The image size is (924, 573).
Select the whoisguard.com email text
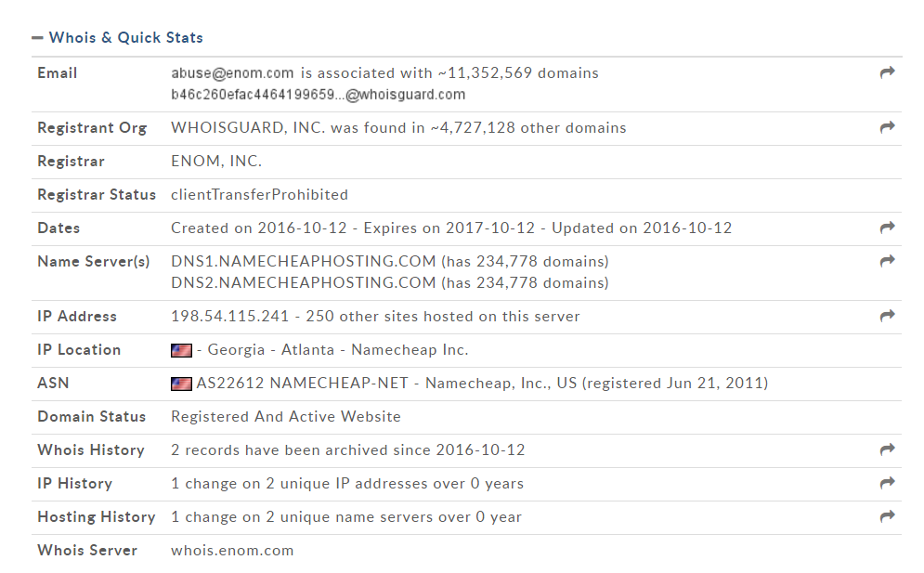click(x=319, y=95)
